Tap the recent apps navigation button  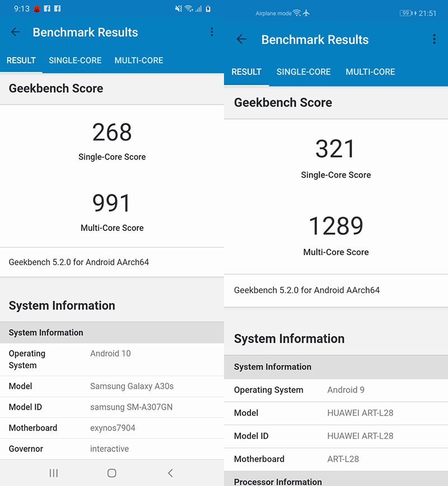(x=54, y=473)
